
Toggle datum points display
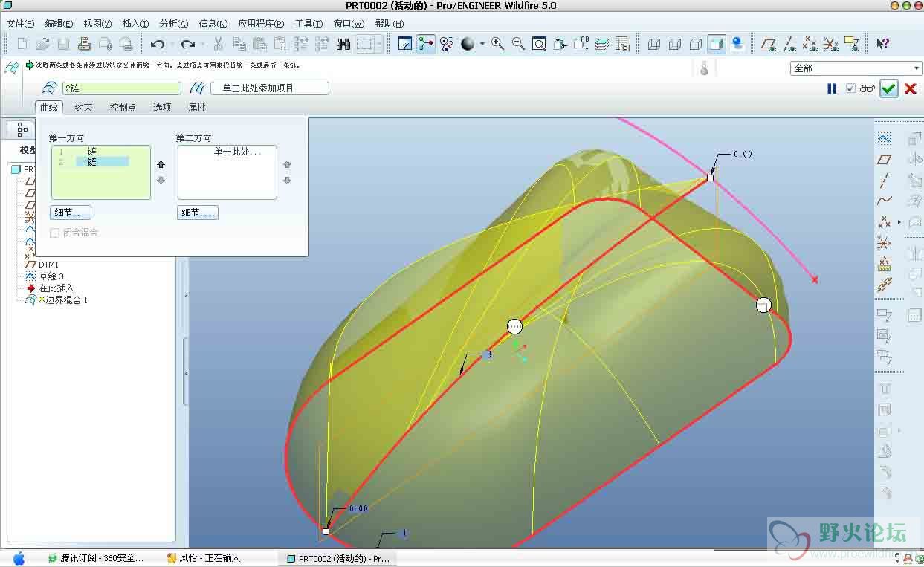[811, 44]
